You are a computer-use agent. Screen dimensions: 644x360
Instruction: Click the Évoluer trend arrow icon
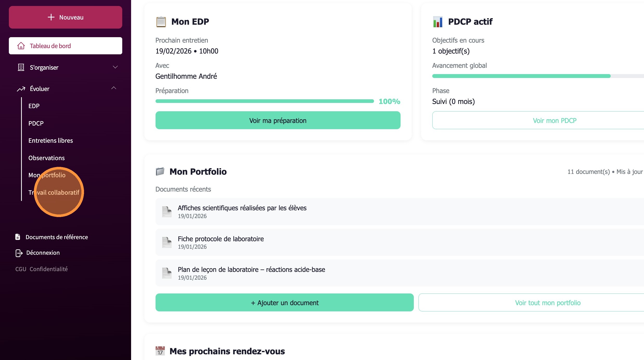pos(21,89)
